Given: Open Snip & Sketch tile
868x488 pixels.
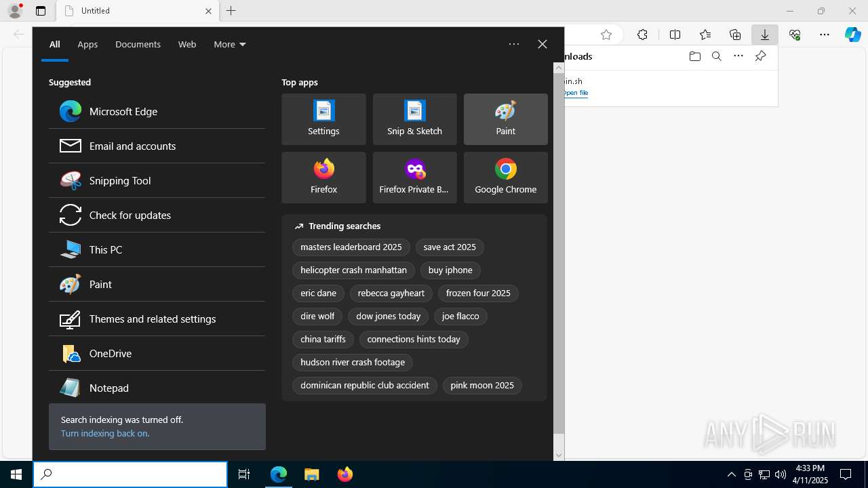Looking at the screenshot, I should pos(414,119).
